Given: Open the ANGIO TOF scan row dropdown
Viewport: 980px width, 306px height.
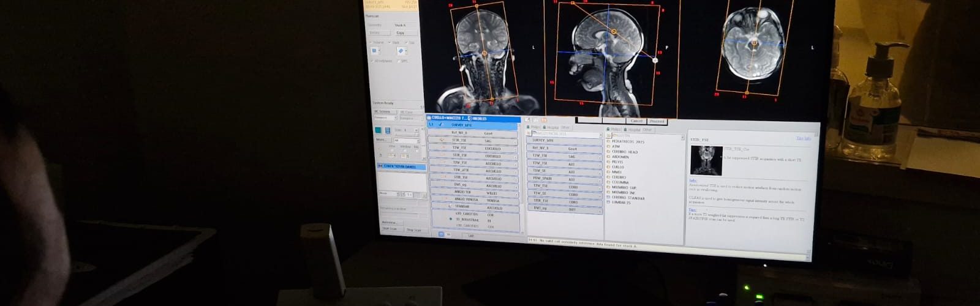Looking at the screenshot, I should tap(517, 193).
